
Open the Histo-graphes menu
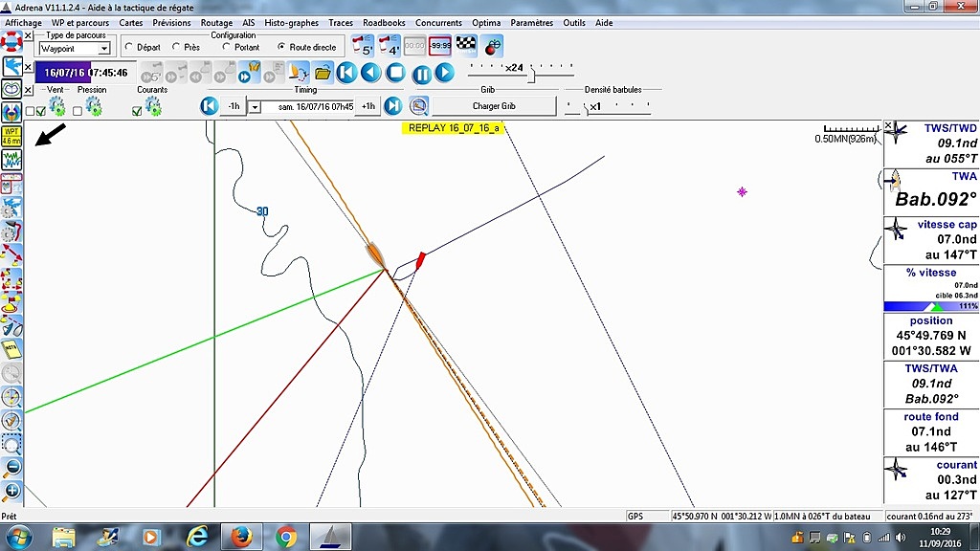(x=291, y=23)
